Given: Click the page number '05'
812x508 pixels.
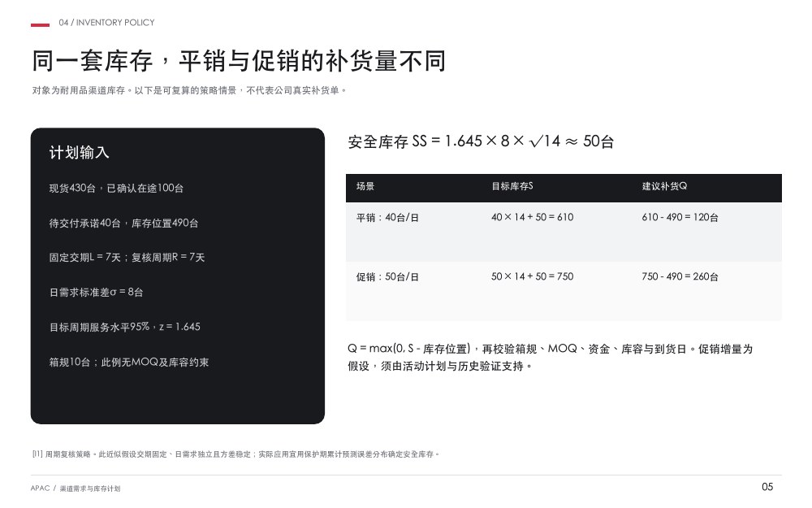Looking at the screenshot, I should pyautogui.click(x=767, y=487).
